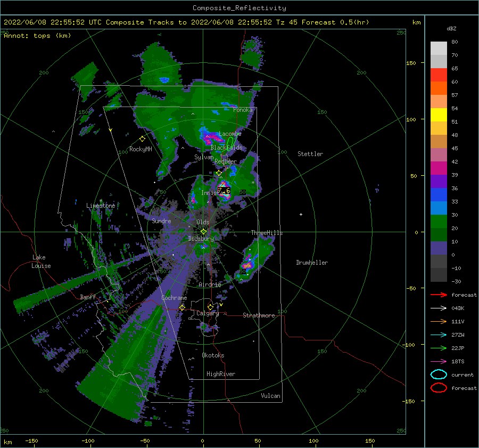Viewport: 479px width, 448px height.
Task: Click the Drumheller label
Action: [x=312, y=263]
